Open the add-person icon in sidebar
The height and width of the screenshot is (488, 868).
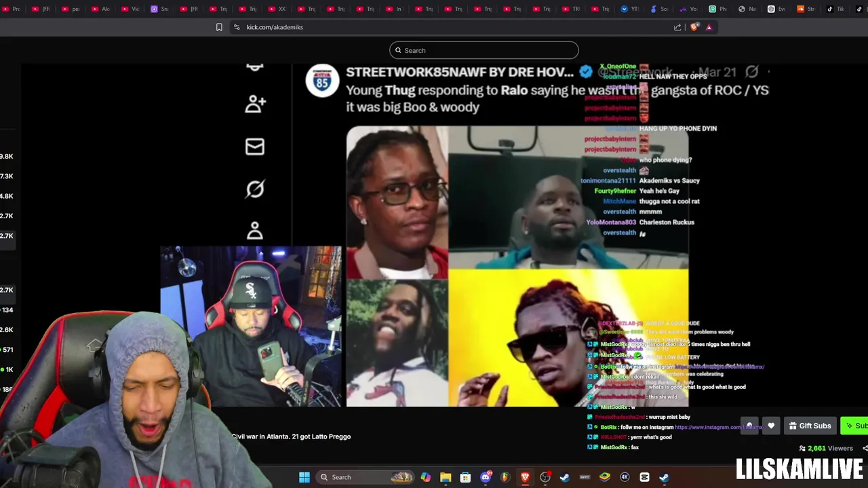coord(255,104)
